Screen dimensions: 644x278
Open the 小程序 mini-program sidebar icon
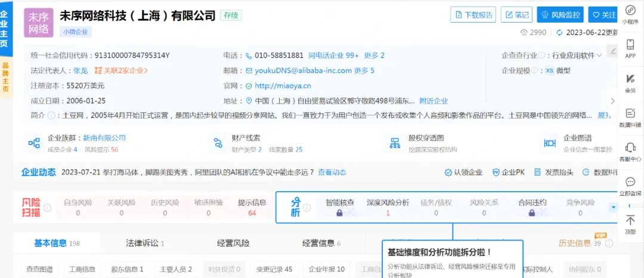tap(630, 11)
